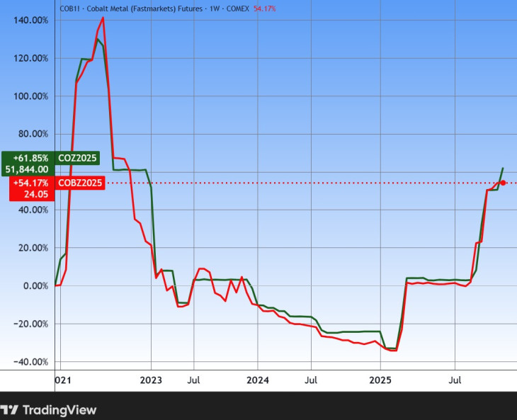Click the red 54.17% value in header
Viewport: 517px width, 420px height.
[264, 8]
